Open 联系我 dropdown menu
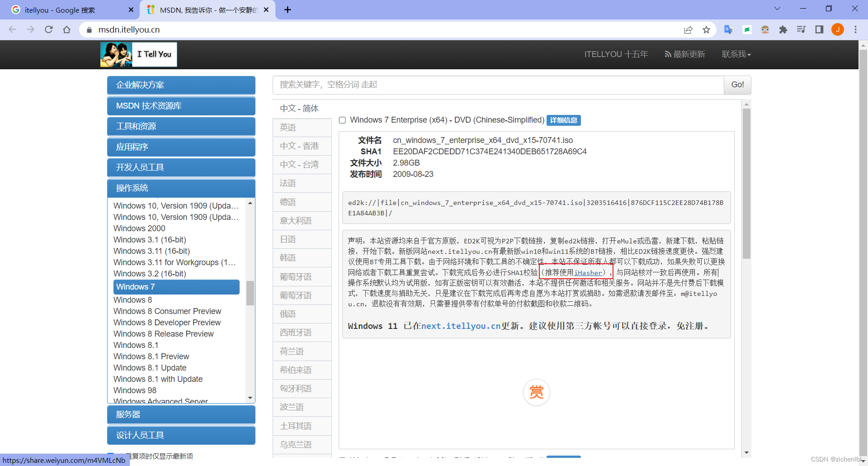 point(736,54)
